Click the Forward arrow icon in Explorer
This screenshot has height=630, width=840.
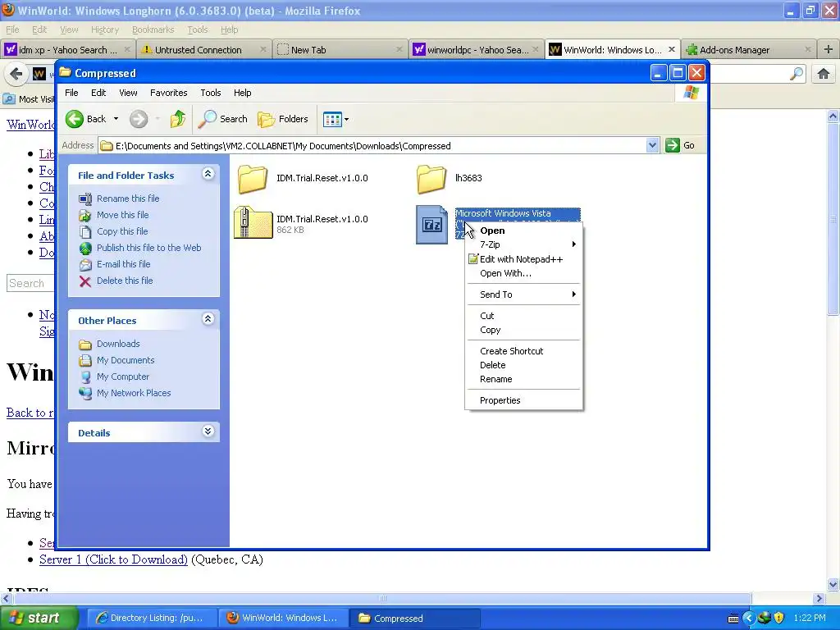[x=138, y=119]
